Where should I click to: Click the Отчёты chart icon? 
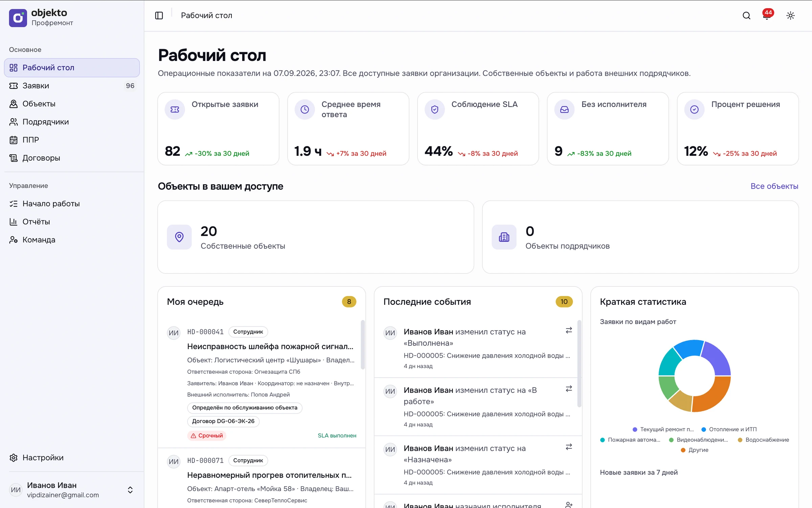(x=14, y=222)
